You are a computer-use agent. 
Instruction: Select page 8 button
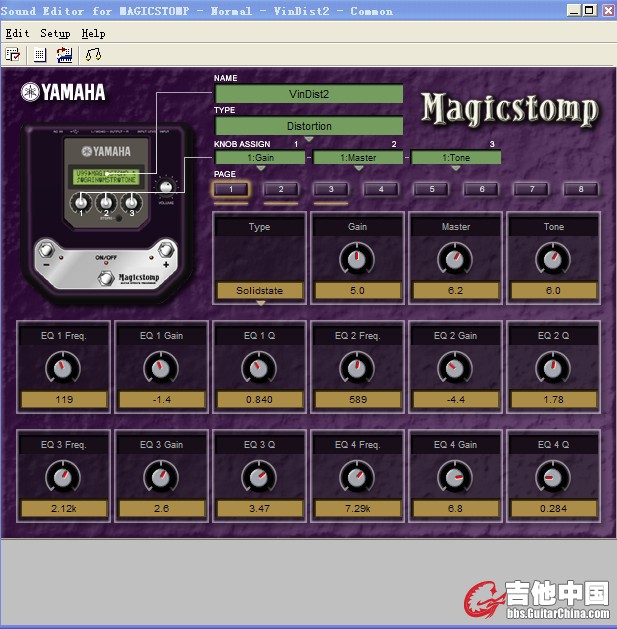[581, 189]
